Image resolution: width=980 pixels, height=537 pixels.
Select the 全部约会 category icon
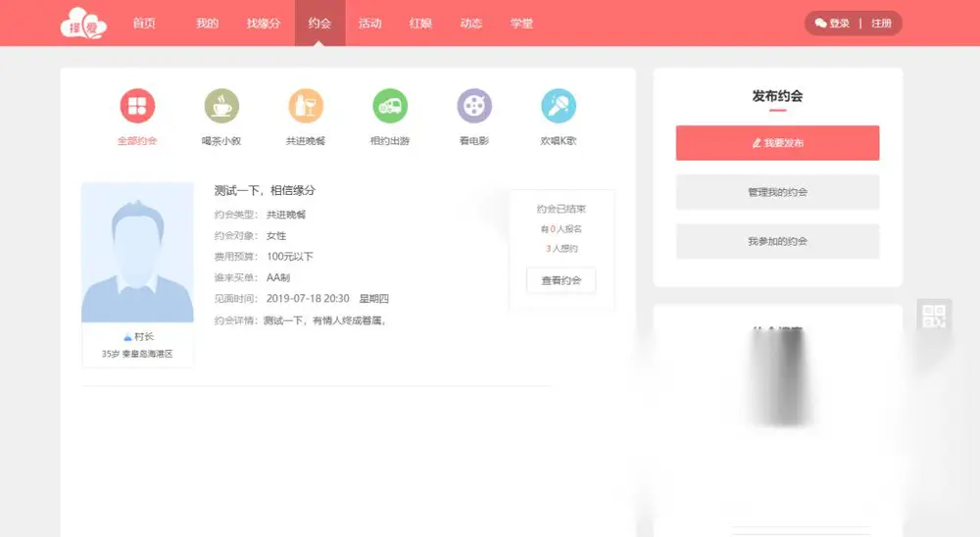coord(137,106)
